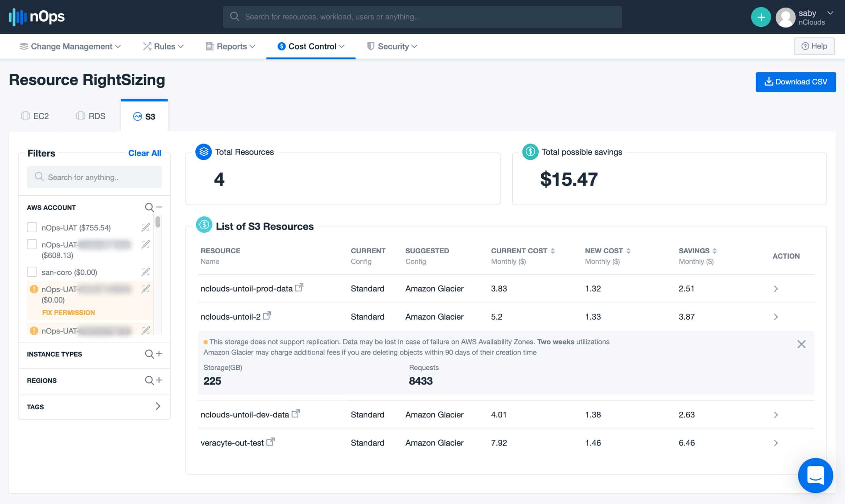The height and width of the screenshot is (504, 845).
Task: Open the Change Management menu
Action: [70, 46]
